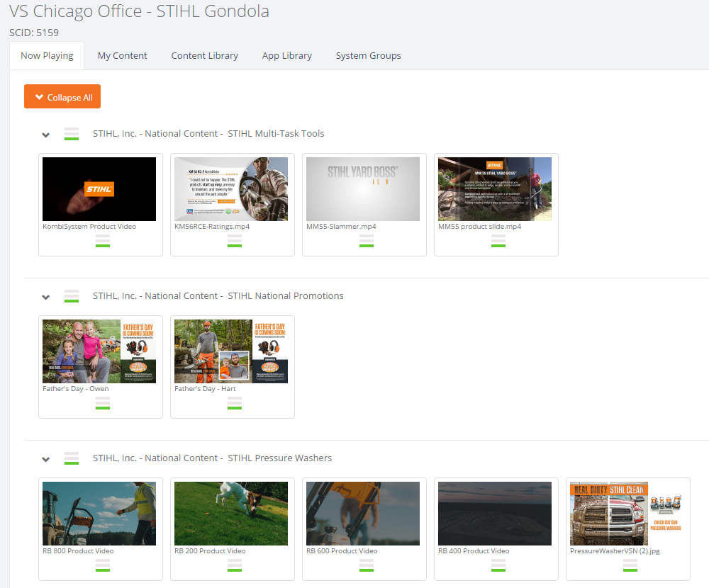This screenshot has height=588, width=709.
Task: Click the RB 600 Product Video caption
Action: point(342,551)
